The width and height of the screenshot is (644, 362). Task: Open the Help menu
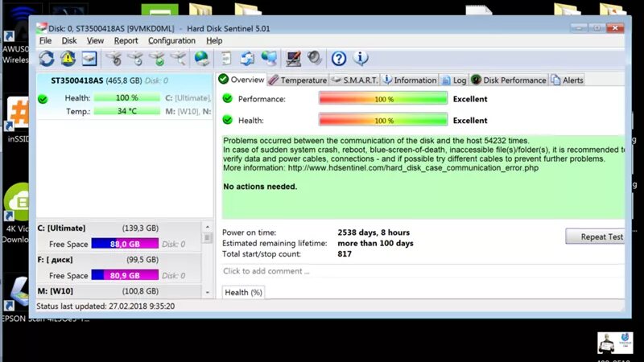click(214, 41)
